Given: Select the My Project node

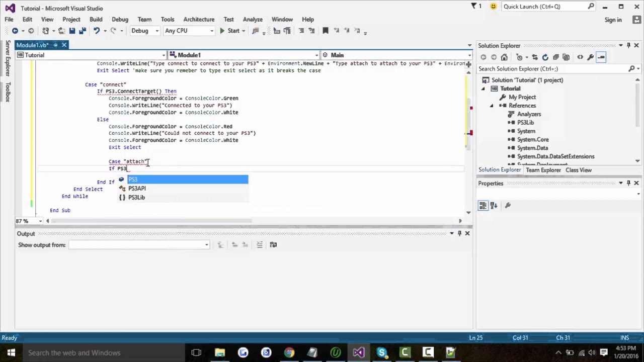Looking at the screenshot, I should [x=522, y=97].
